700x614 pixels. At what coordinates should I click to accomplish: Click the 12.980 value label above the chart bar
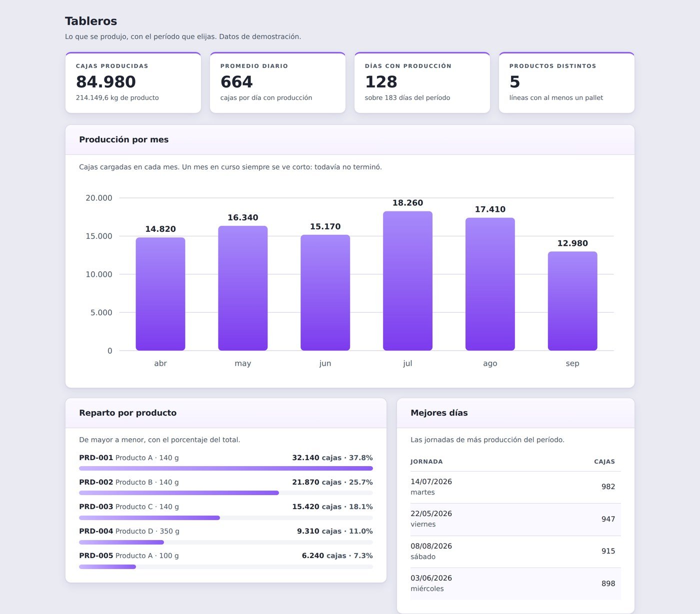tap(572, 243)
